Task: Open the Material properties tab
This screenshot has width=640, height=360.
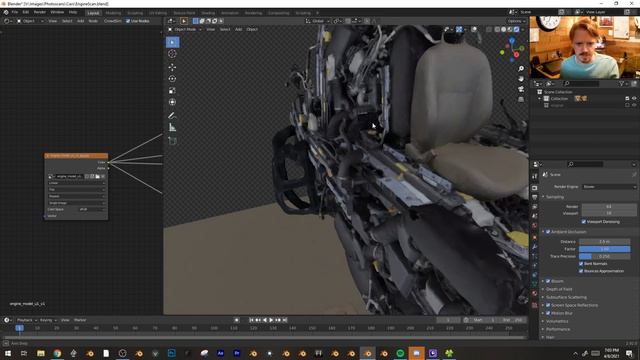Action: pos(534,293)
